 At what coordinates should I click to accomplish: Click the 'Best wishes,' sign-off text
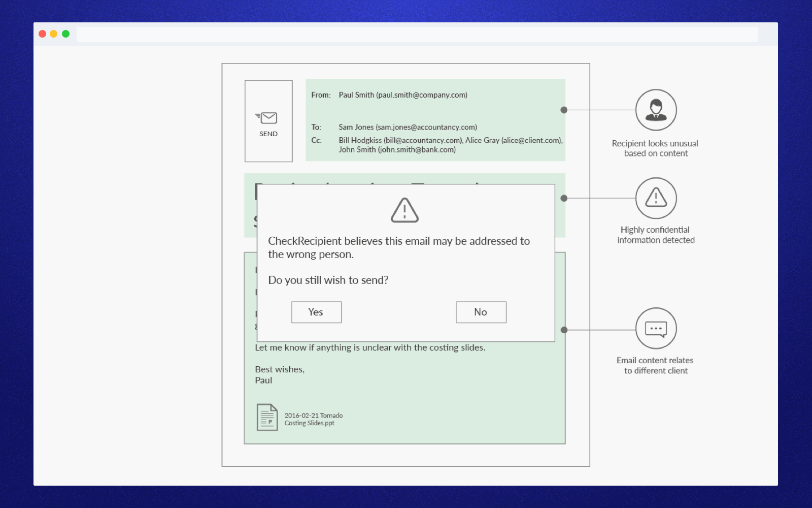tap(280, 369)
